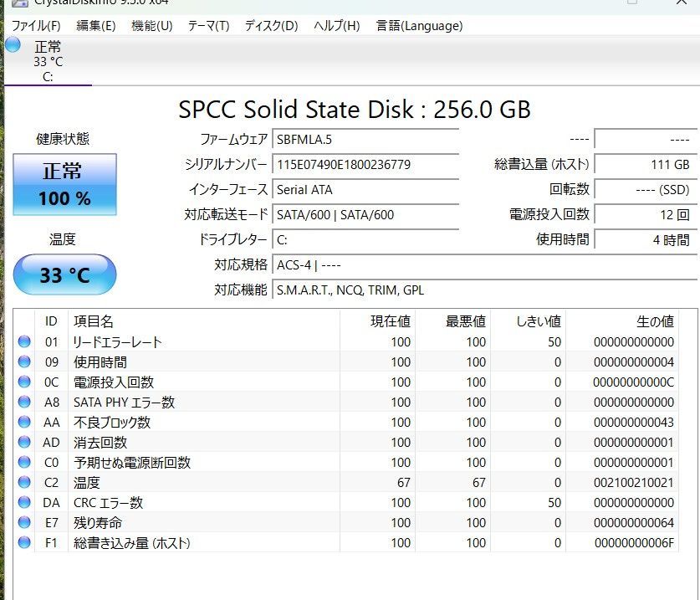Open the ヘルプ(H) menu
Viewport: 700px width, 600px height.
(336, 26)
